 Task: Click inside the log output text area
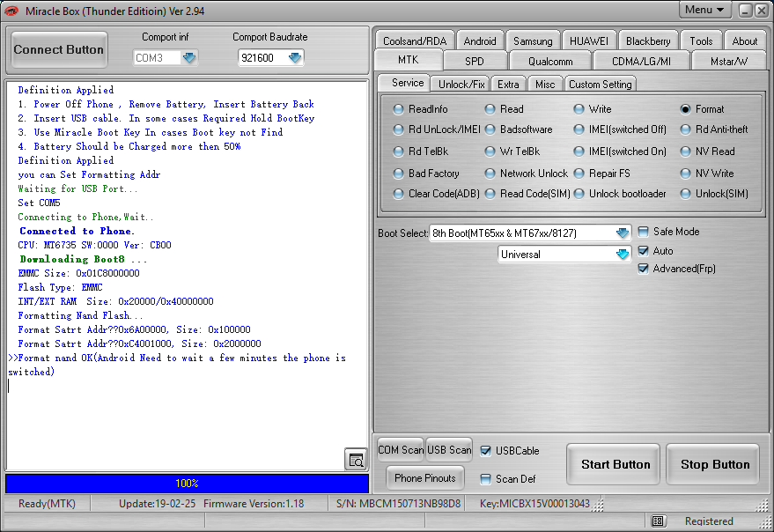pos(187,275)
